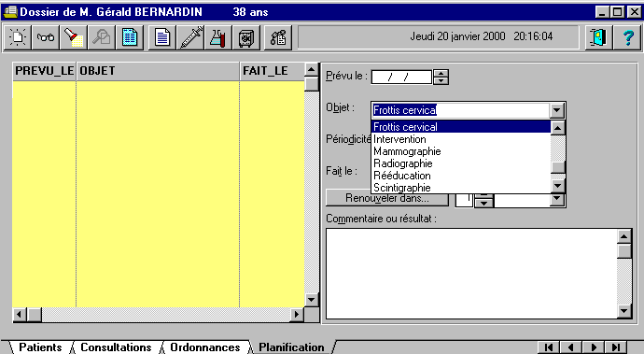The image size is (644, 354).
Task: Increase the Prévu le date spinner
Action: click(441, 74)
